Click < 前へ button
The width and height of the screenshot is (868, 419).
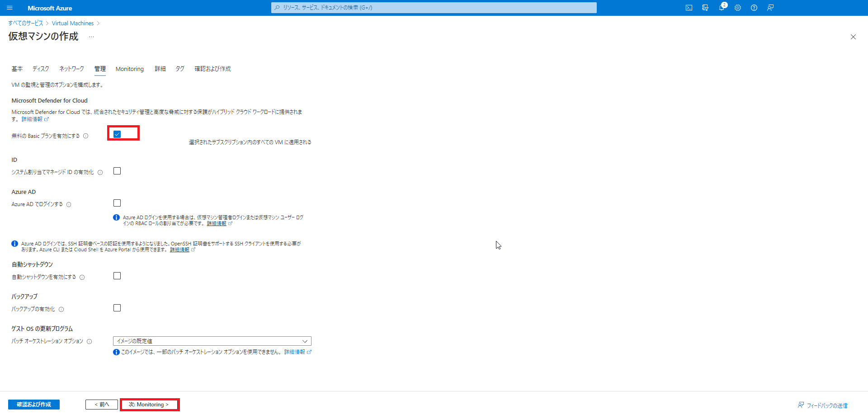point(102,405)
